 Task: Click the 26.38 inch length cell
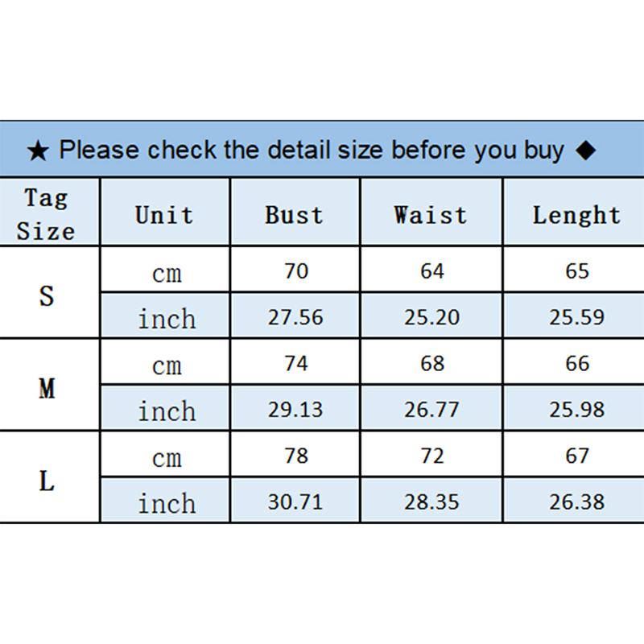click(576, 502)
